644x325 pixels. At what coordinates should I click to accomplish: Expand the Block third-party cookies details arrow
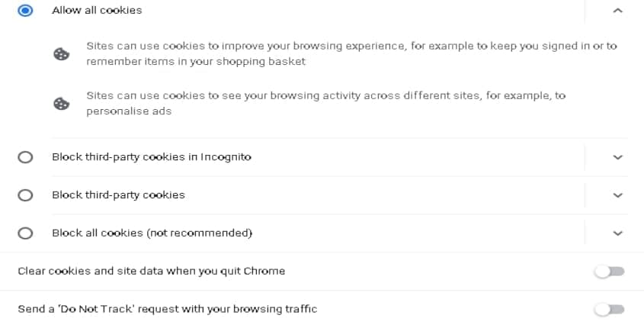tap(618, 195)
